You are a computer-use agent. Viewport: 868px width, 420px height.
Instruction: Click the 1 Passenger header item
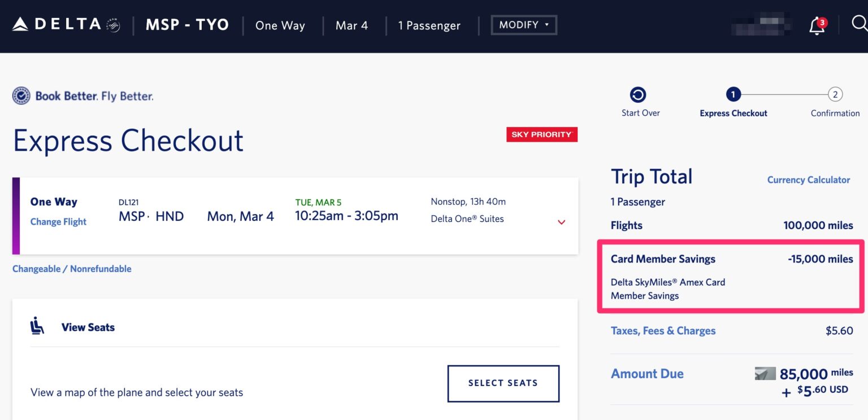click(x=429, y=25)
